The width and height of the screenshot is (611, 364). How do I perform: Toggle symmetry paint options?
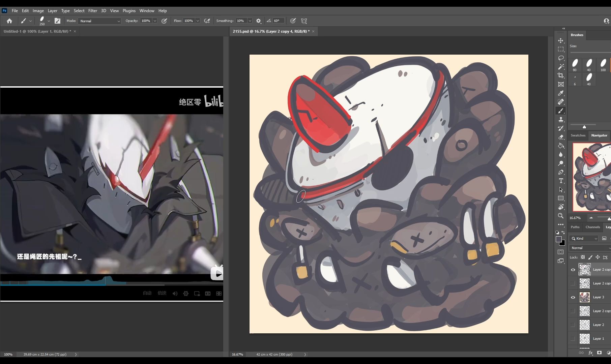tap(304, 21)
